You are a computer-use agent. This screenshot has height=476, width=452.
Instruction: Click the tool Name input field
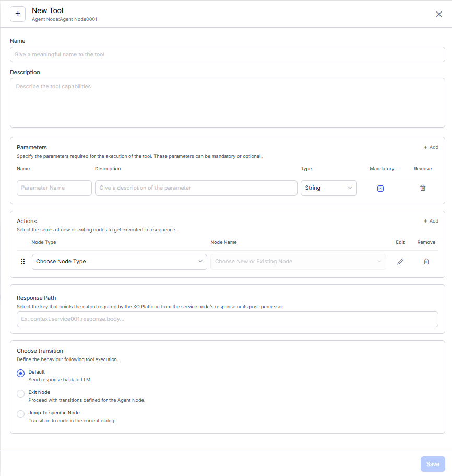(x=227, y=54)
